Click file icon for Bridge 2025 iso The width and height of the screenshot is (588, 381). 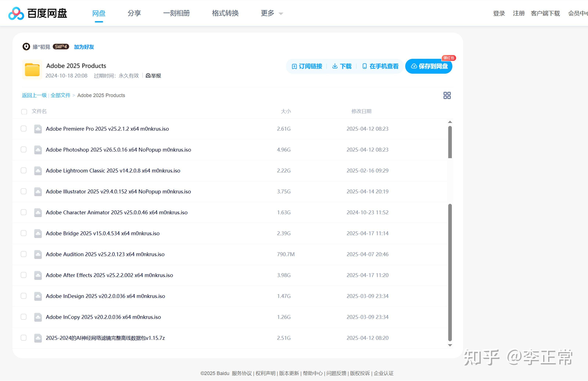pyautogui.click(x=38, y=233)
